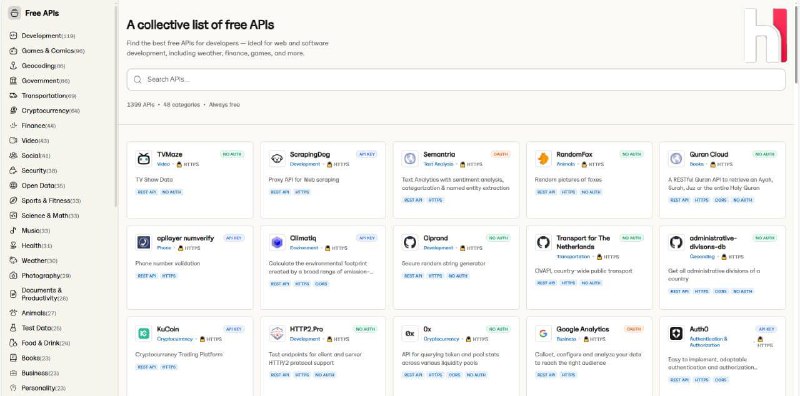Click the 'Secure random string generator' text
800x396 pixels.
[443, 264]
